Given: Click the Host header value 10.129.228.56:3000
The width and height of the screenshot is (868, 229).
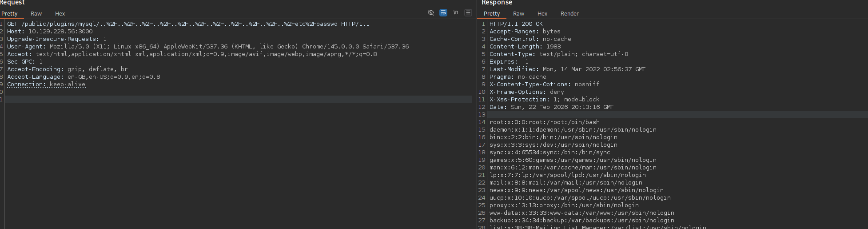Looking at the screenshot, I should [60, 32].
